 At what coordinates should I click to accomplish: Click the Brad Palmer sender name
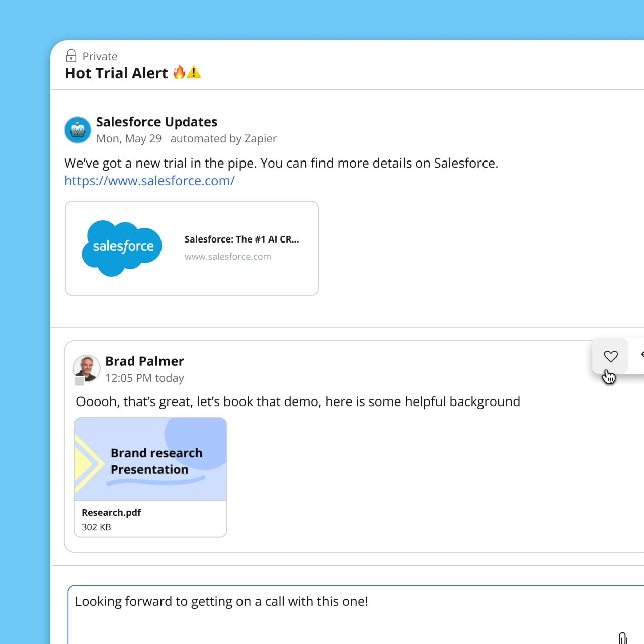pos(144,361)
